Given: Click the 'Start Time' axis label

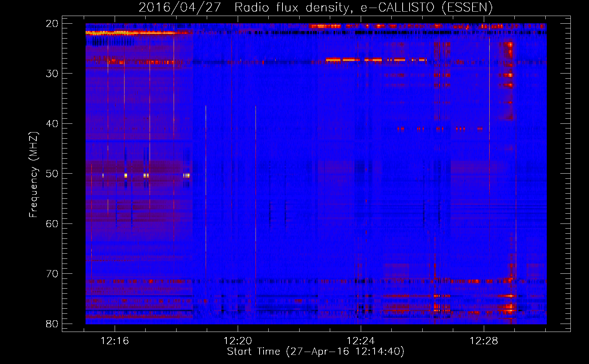Looking at the screenshot, I should coord(316,352).
